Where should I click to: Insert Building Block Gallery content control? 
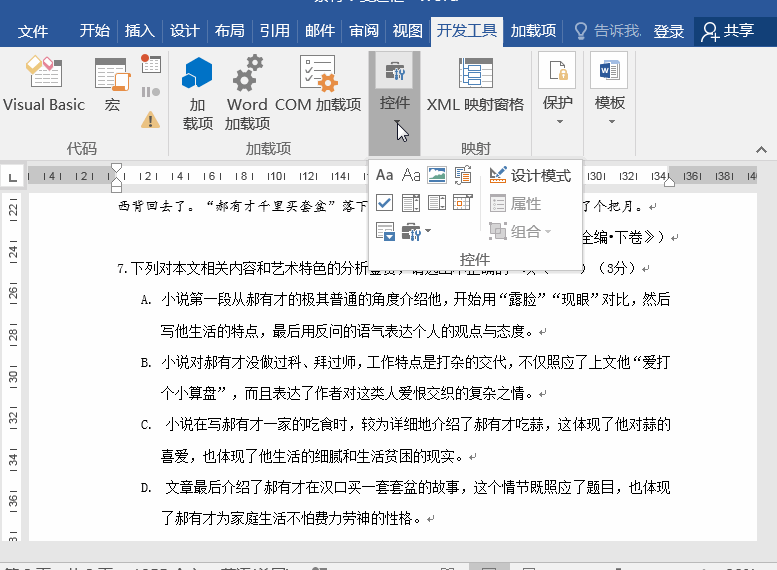(463, 175)
